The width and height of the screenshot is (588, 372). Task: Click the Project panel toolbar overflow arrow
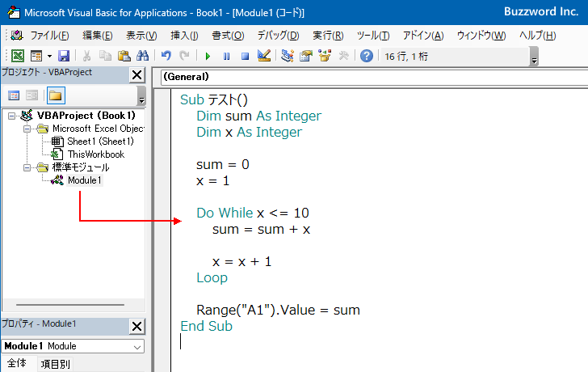pyautogui.click(x=141, y=95)
